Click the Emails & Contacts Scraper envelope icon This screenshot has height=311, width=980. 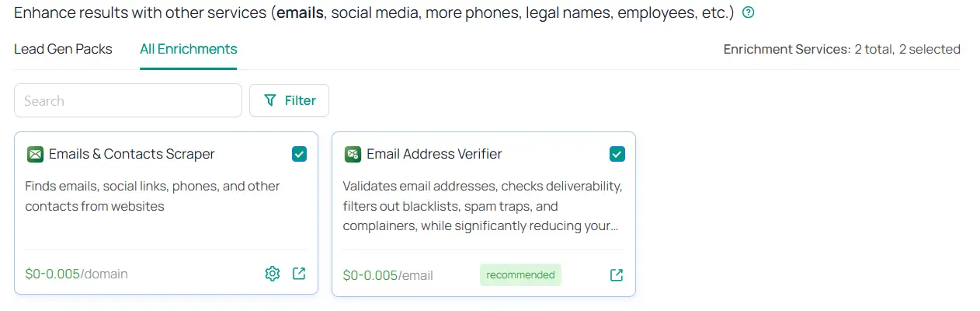tap(35, 154)
